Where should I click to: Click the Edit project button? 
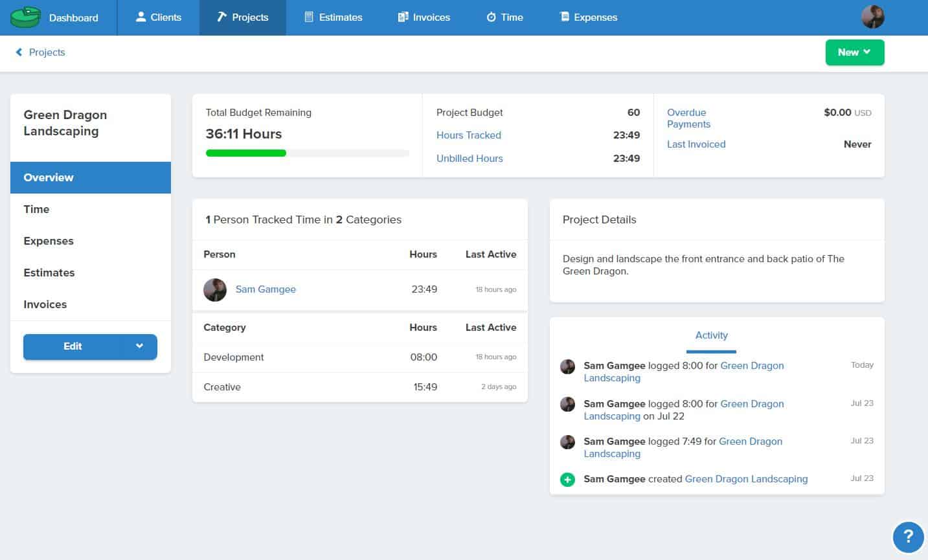pos(73,346)
